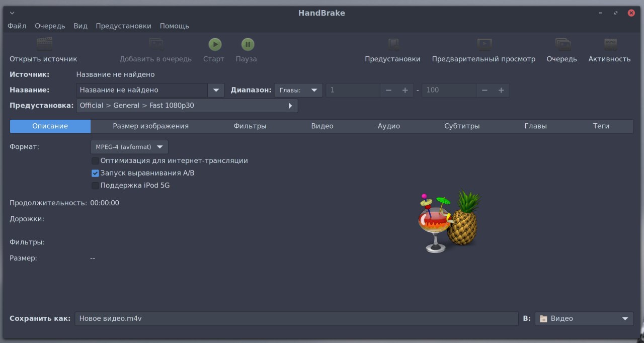Increase the start chapter value
The image size is (644, 343).
(x=405, y=91)
